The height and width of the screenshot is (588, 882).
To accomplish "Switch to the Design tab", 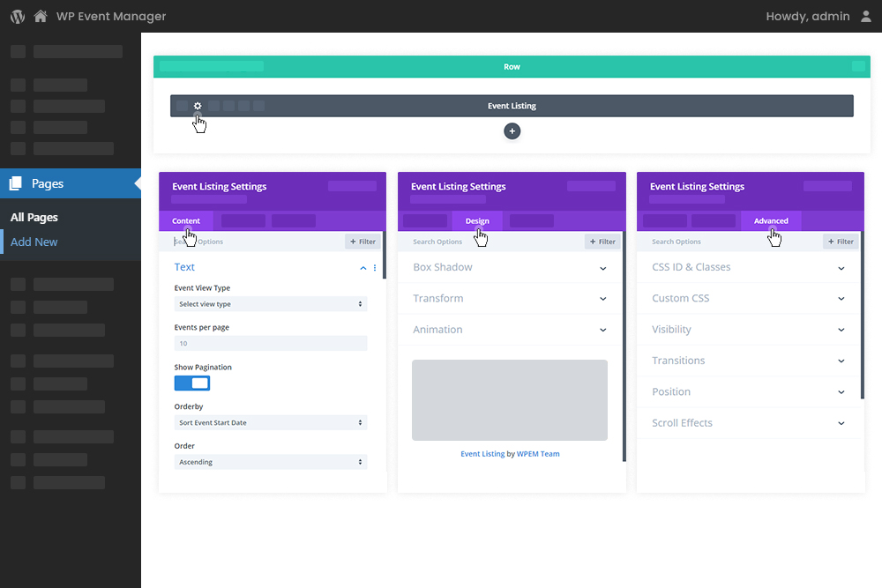I will [x=476, y=221].
